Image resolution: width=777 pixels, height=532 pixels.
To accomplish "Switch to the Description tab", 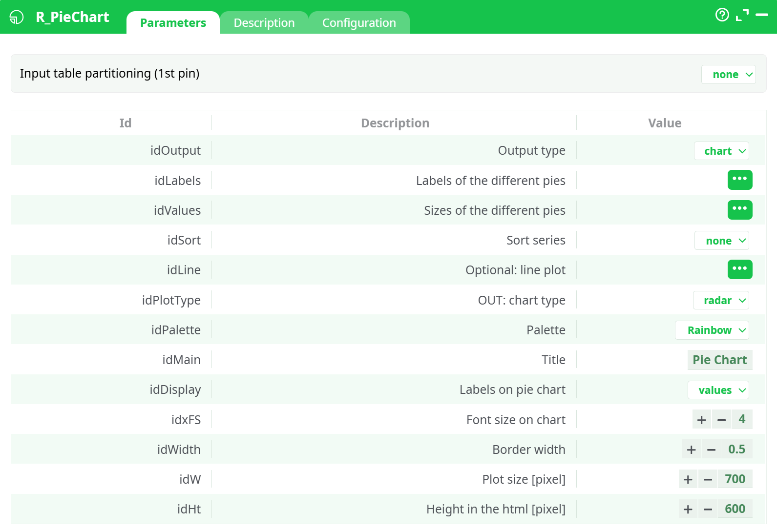I will (x=264, y=23).
